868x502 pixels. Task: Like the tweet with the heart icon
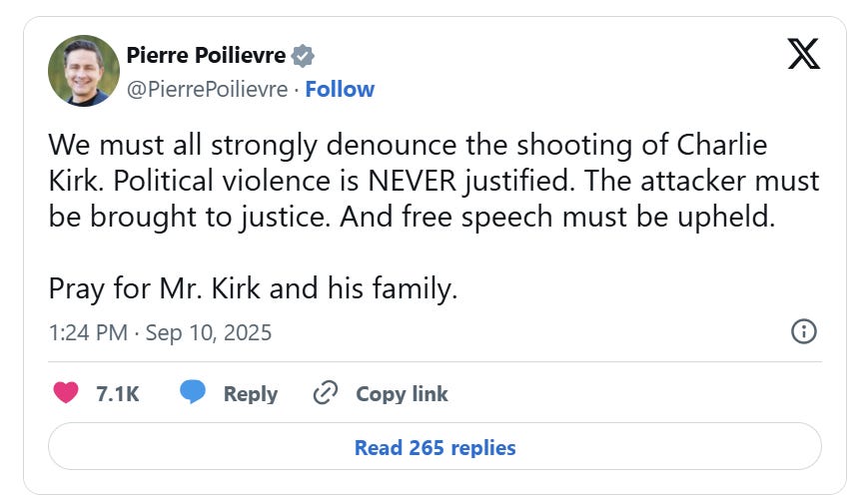click(x=66, y=393)
